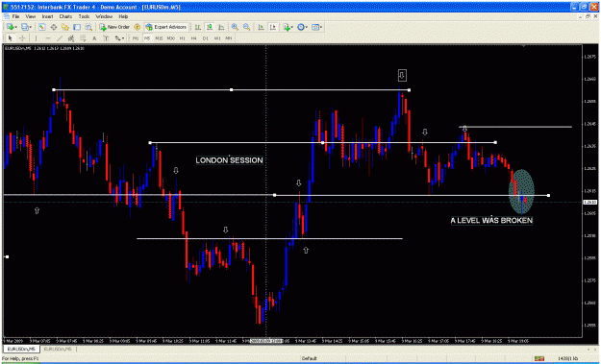Select the M30 timeframe button
Screen dimensions: 601x364
tap(171, 38)
